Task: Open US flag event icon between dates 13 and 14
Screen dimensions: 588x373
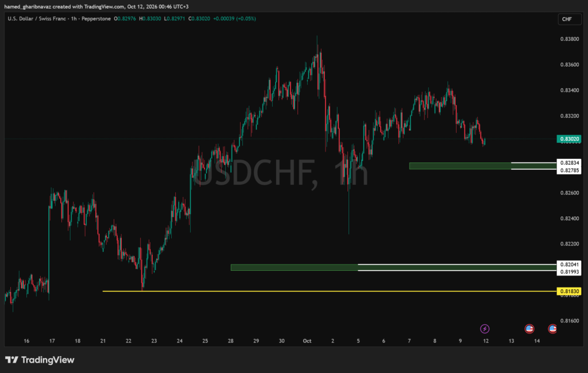Action: pos(529,329)
